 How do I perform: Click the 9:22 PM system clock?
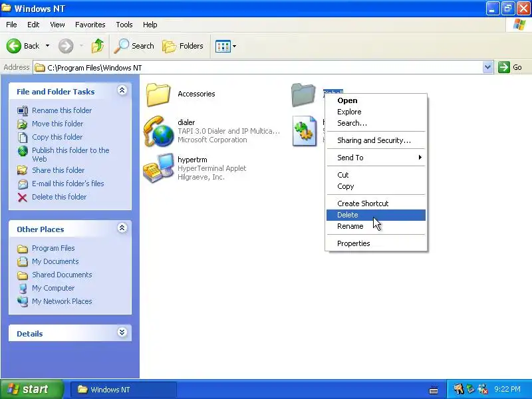pyautogui.click(x=507, y=389)
